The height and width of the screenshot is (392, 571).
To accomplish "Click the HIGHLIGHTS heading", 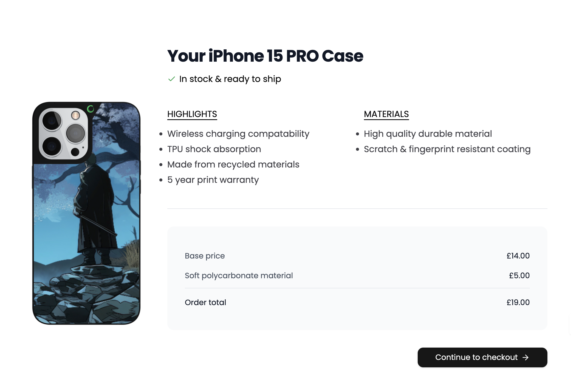I will [x=192, y=114].
